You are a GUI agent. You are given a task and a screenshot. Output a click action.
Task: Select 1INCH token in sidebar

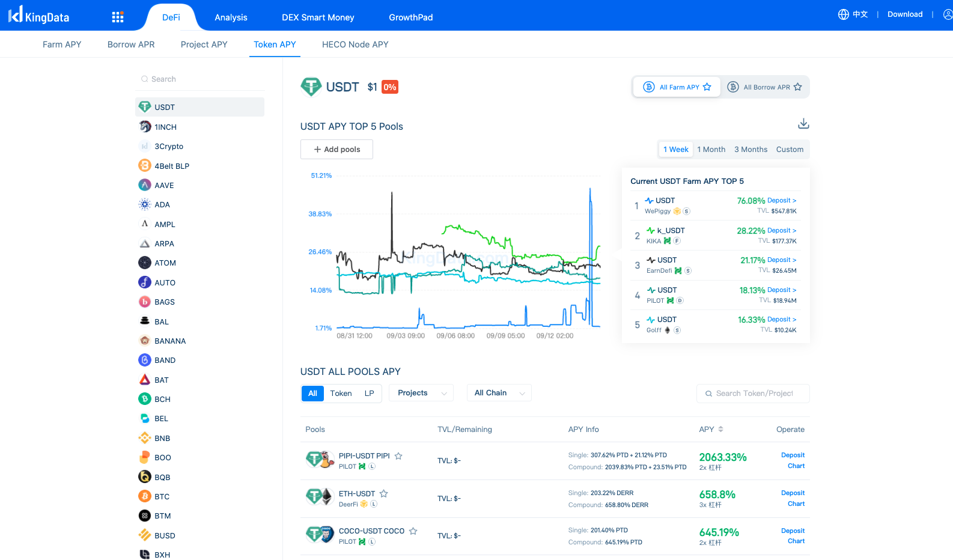click(x=199, y=127)
